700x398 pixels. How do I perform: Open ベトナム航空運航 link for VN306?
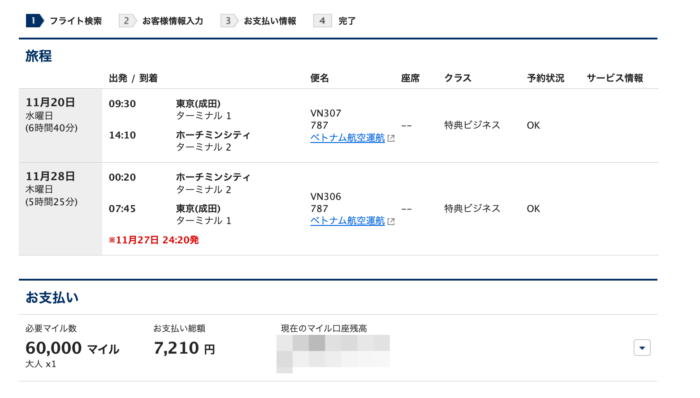pos(347,221)
